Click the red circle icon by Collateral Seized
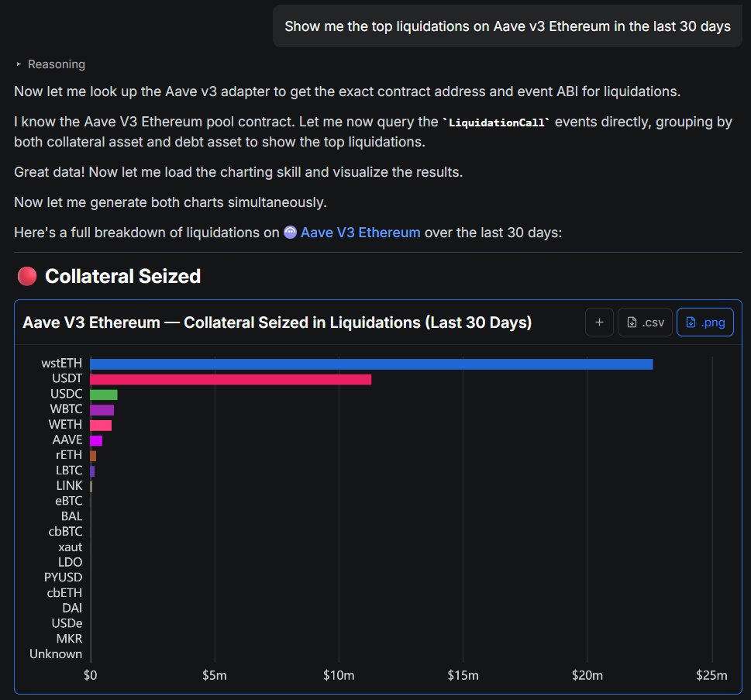 click(27, 276)
